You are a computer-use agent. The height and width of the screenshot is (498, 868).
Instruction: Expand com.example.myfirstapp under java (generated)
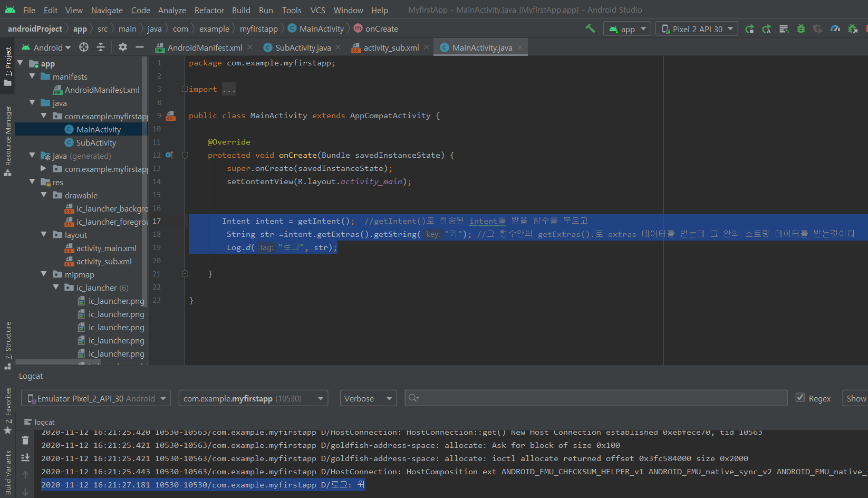coord(44,169)
